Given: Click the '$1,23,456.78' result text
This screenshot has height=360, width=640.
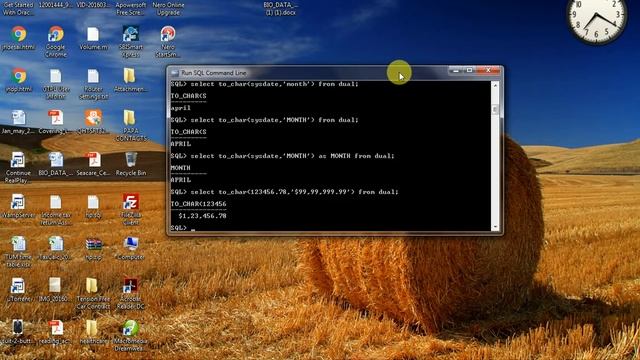Looking at the screenshot, I should (202, 216).
